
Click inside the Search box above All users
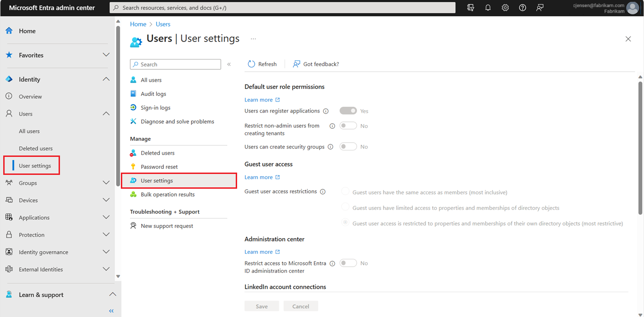[175, 64]
